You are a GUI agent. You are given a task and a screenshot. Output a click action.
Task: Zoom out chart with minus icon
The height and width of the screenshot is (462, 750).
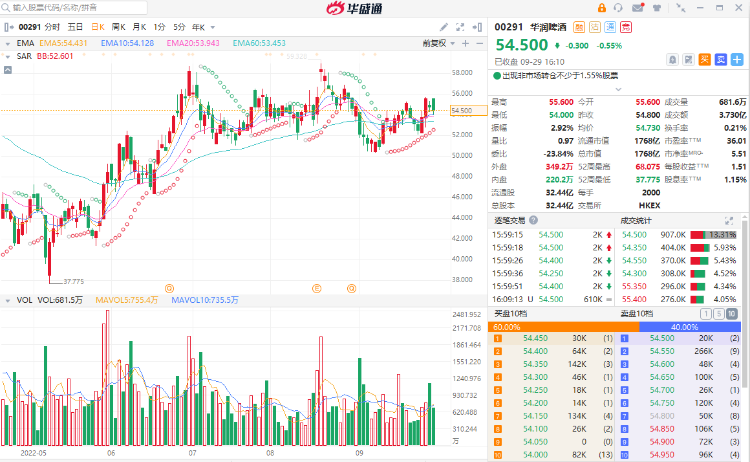pyautogui.click(x=479, y=44)
